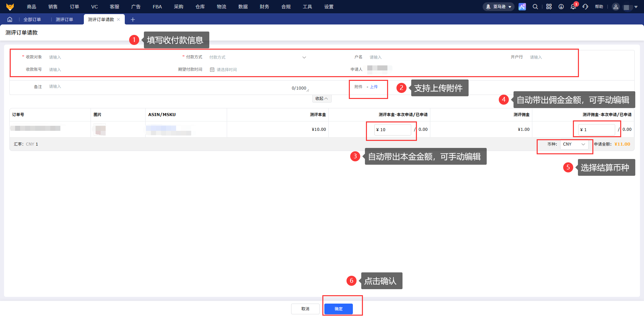Click the product image thumbnail
The height and width of the screenshot is (317, 644).
[x=100, y=129]
